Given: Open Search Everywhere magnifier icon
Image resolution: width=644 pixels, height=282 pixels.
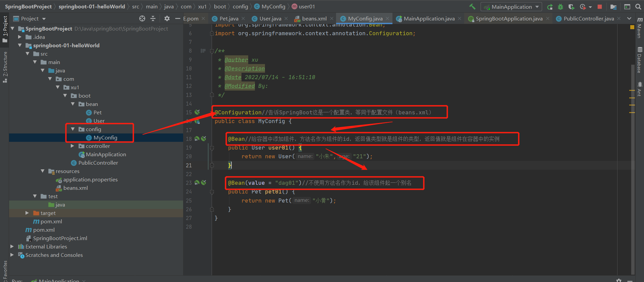Looking at the screenshot, I should click(638, 7).
